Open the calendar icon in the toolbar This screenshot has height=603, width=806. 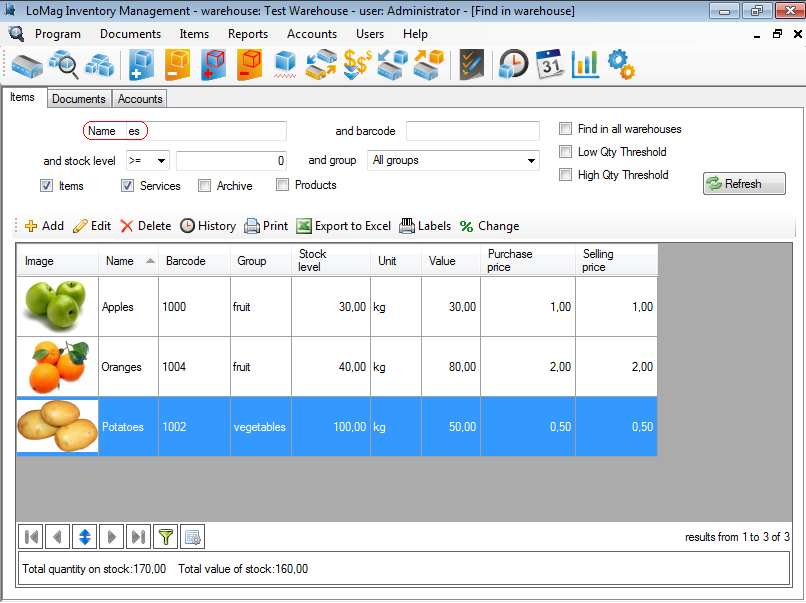550,65
